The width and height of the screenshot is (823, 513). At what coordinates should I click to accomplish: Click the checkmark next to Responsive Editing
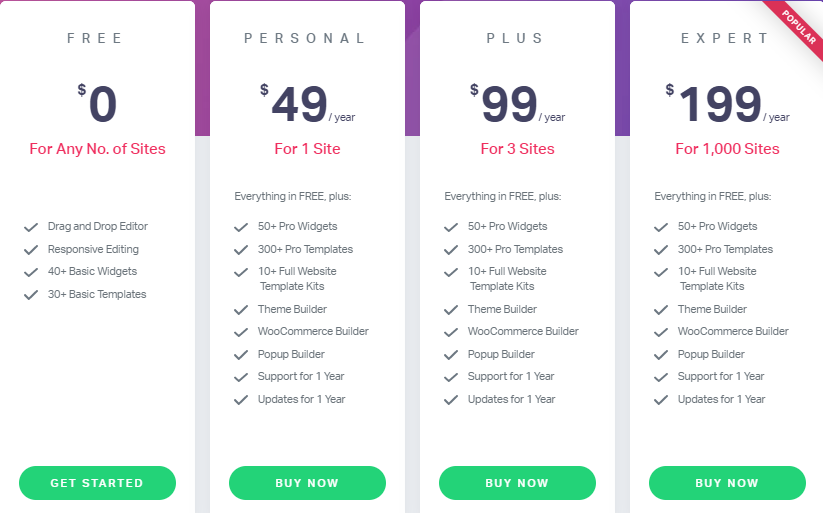(x=31, y=250)
